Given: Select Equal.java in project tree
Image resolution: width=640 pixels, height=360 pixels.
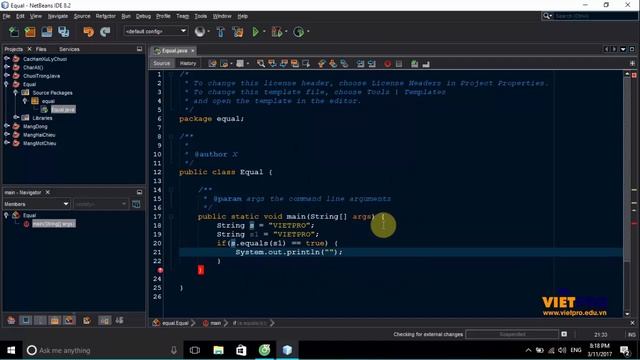Looking at the screenshot, I should click(63, 109).
